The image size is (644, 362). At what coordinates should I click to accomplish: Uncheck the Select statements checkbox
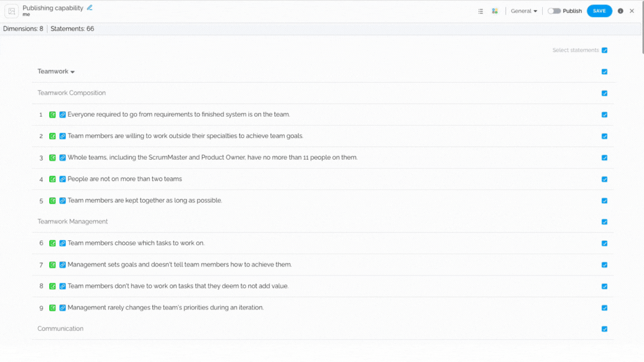click(604, 50)
